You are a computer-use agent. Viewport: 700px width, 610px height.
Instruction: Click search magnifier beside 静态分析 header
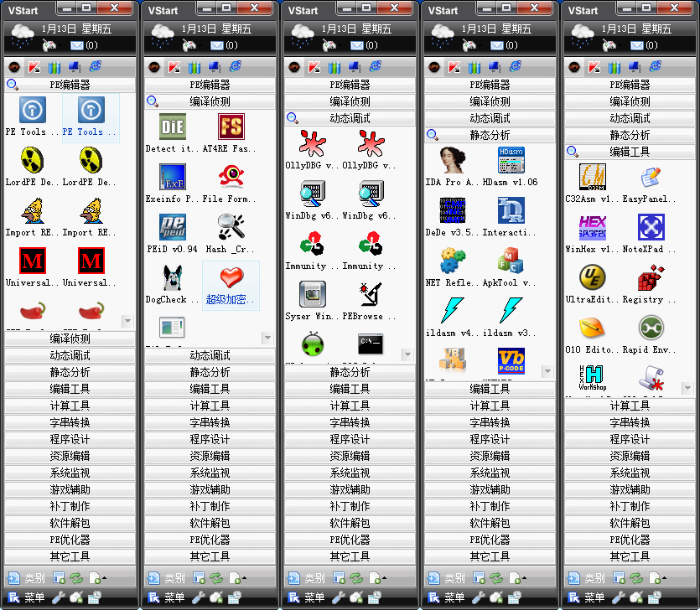click(x=432, y=135)
